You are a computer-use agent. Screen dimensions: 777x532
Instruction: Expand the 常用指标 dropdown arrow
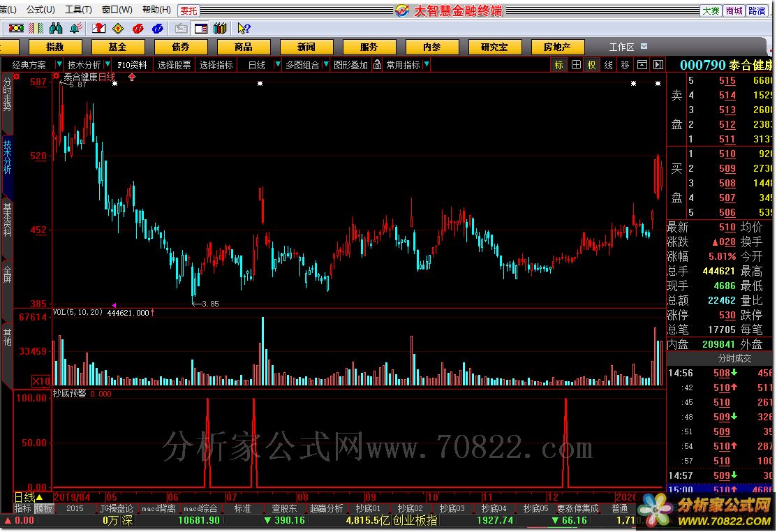427,64
